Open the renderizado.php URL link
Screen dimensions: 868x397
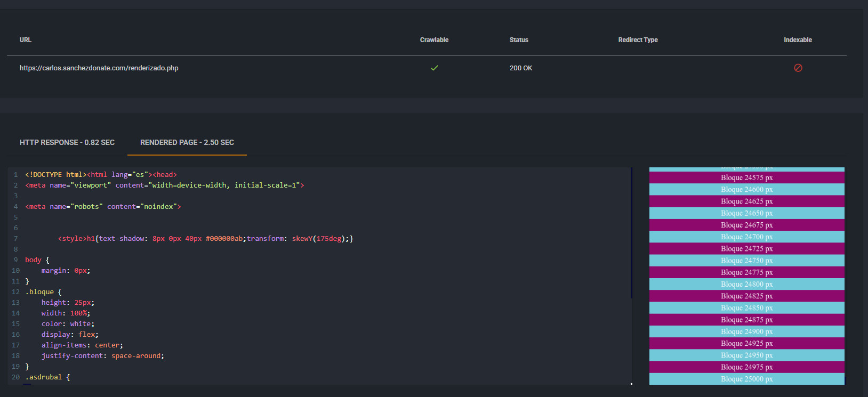pyautogui.click(x=99, y=68)
